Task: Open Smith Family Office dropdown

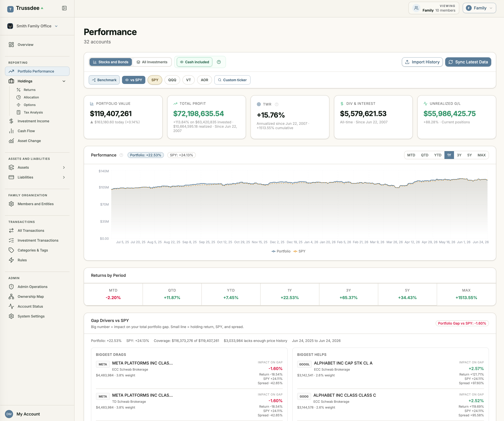Action: (x=33, y=26)
